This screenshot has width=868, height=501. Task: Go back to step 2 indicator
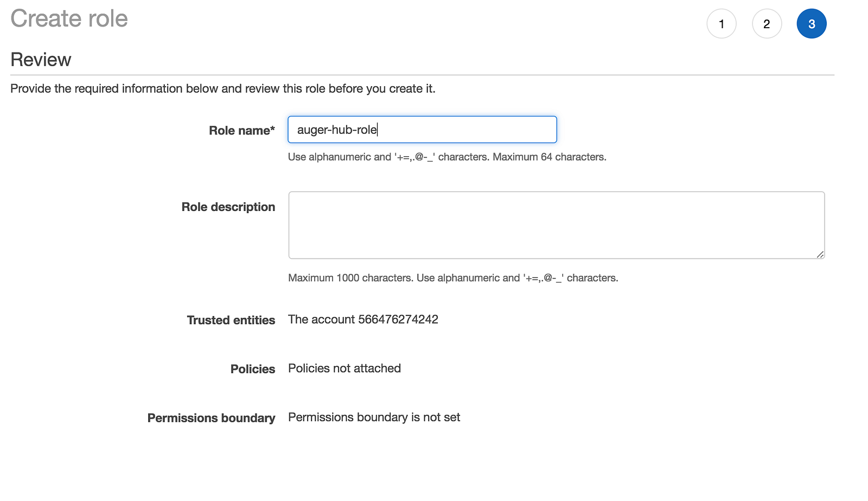click(767, 24)
